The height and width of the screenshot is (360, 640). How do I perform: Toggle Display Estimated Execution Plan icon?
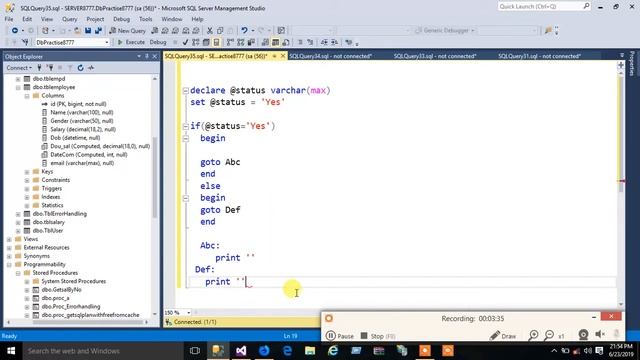tap(196, 42)
